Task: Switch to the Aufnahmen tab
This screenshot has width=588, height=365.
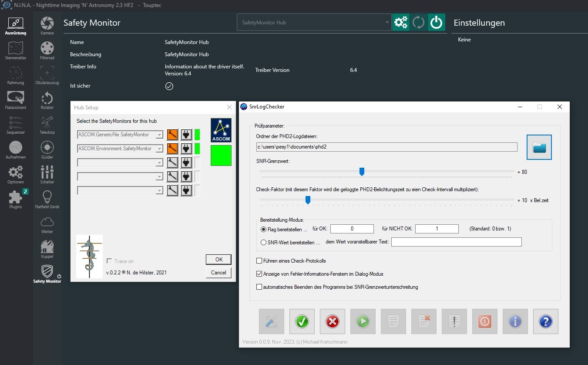Action: coord(16,150)
